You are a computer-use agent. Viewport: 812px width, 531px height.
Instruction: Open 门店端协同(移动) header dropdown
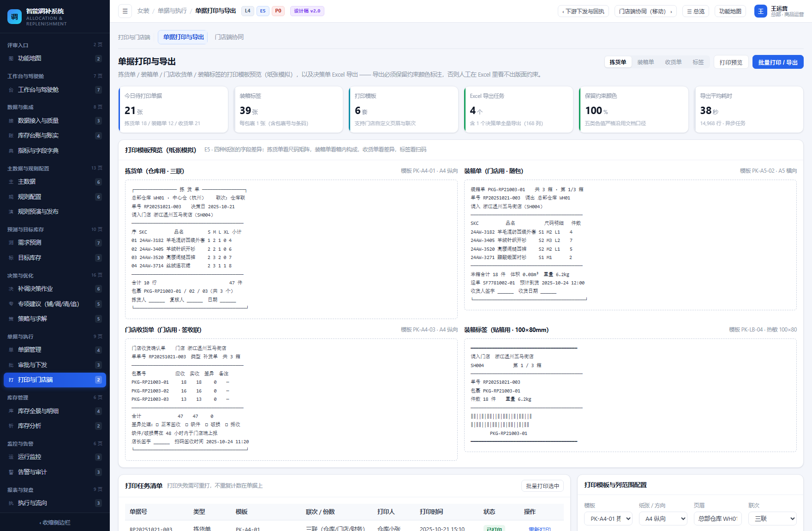pyautogui.click(x=645, y=12)
